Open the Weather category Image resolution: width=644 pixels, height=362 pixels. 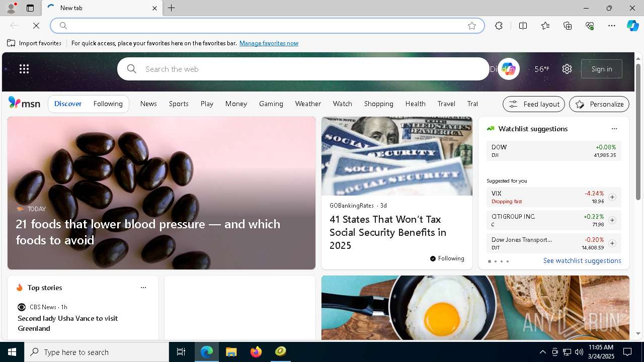coord(308,104)
